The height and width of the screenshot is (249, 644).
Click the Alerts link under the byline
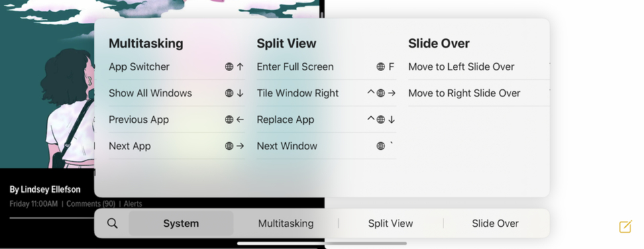pos(133,204)
